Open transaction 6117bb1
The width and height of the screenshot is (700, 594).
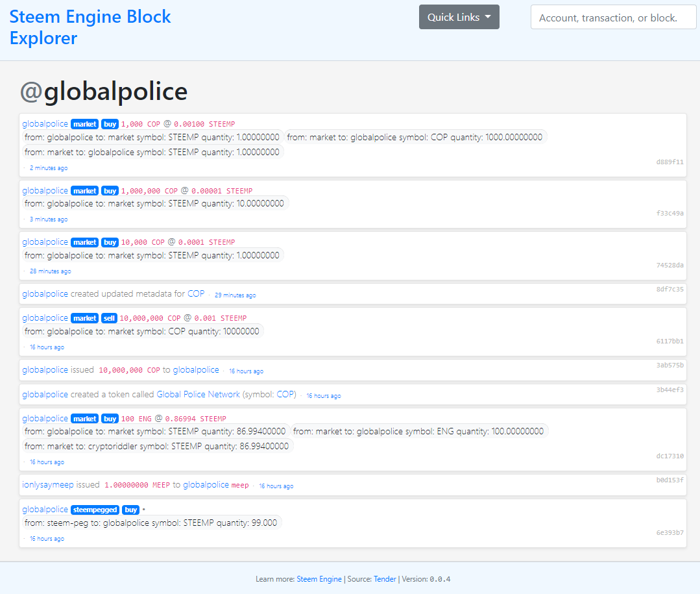pos(670,341)
